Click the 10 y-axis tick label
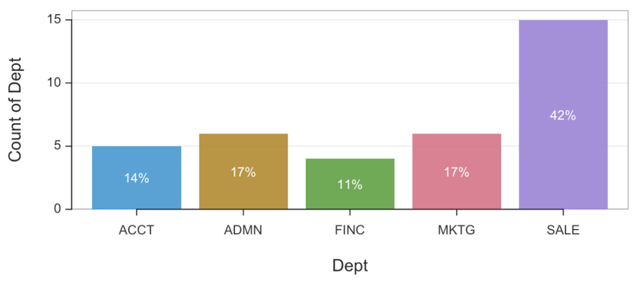Screen dimensions: 644x282 [x=54, y=83]
